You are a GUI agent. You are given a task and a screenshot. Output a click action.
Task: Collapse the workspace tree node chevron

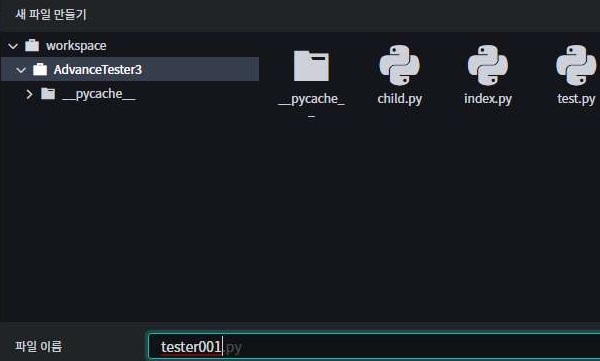click(13, 46)
